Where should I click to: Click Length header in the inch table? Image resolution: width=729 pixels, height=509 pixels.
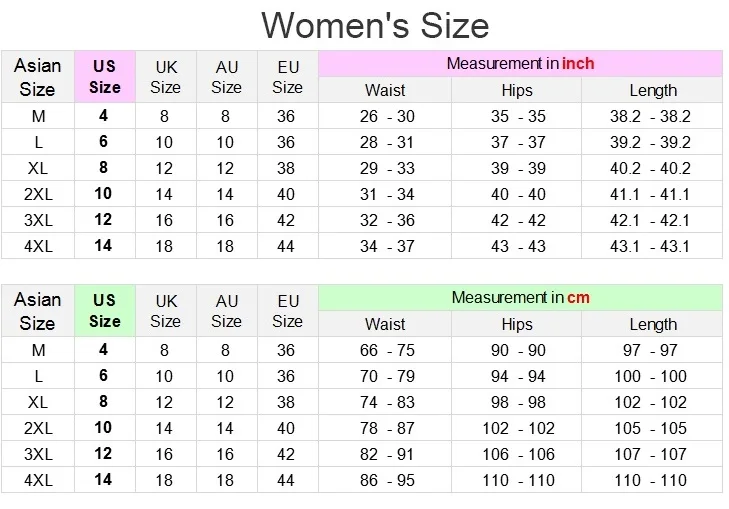tap(653, 90)
